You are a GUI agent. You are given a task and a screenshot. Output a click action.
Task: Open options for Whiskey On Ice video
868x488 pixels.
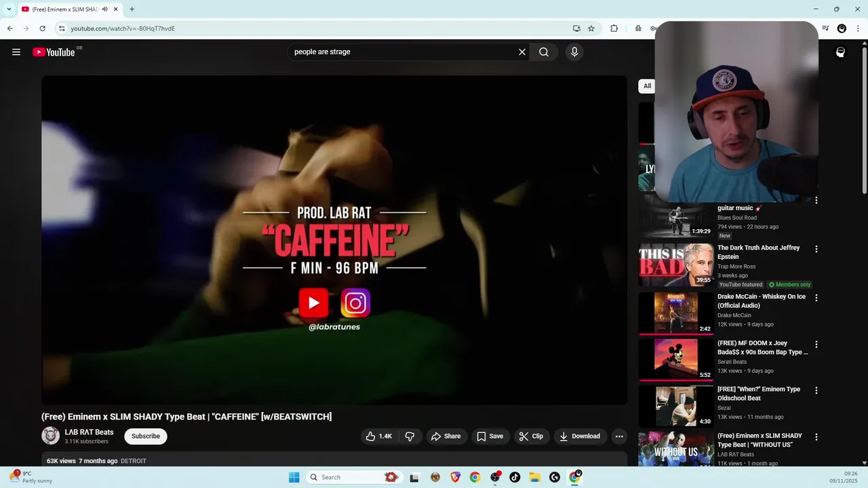816,298
